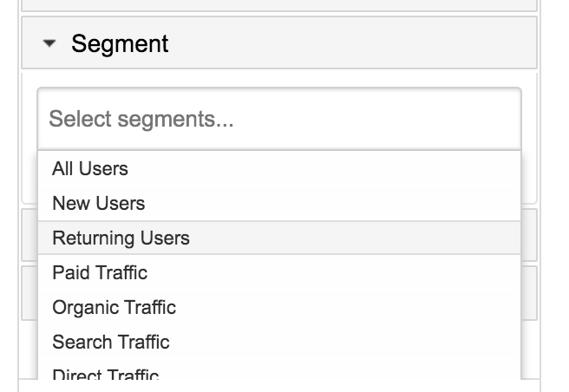Click the Segment panel title
Screen dimensions: 569x392
click(x=120, y=44)
